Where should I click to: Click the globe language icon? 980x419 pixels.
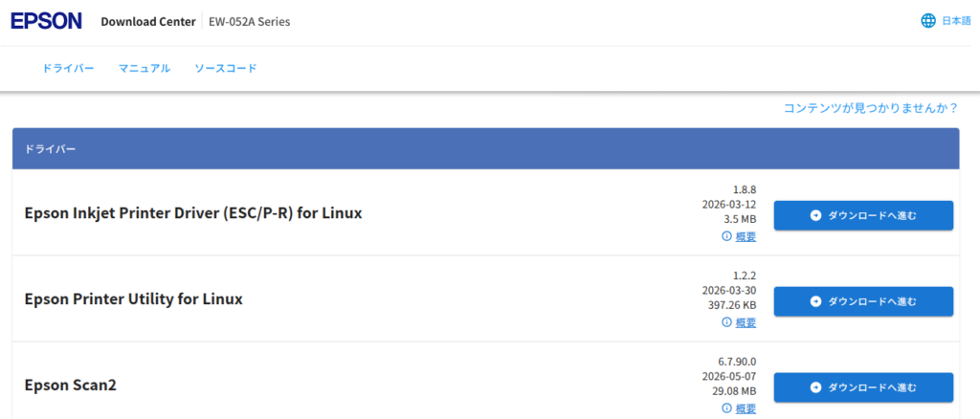tap(928, 21)
